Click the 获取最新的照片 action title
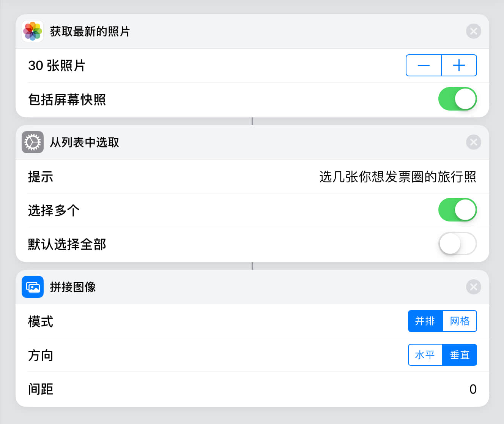 90,31
